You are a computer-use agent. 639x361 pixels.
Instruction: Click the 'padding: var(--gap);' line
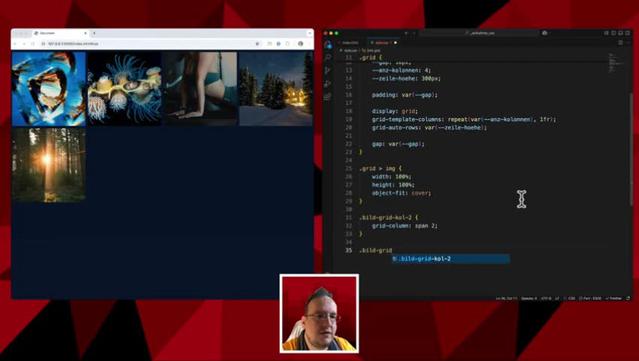tap(405, 95)
